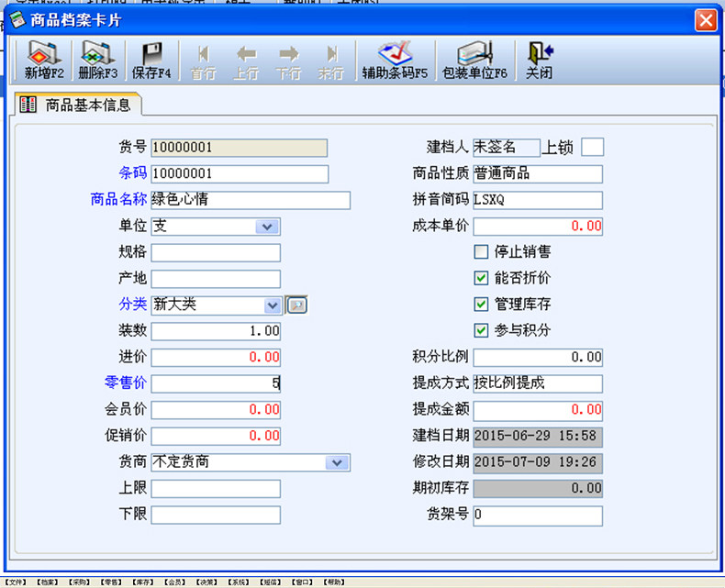
Task: Click the 商品名称 input field
Action: point(251,200)
